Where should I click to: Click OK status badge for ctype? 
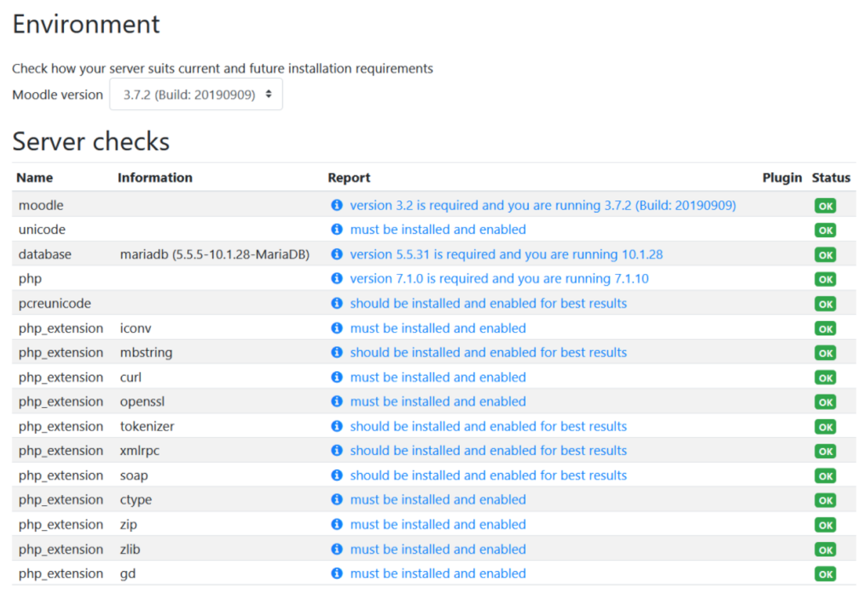click(825, 501)
